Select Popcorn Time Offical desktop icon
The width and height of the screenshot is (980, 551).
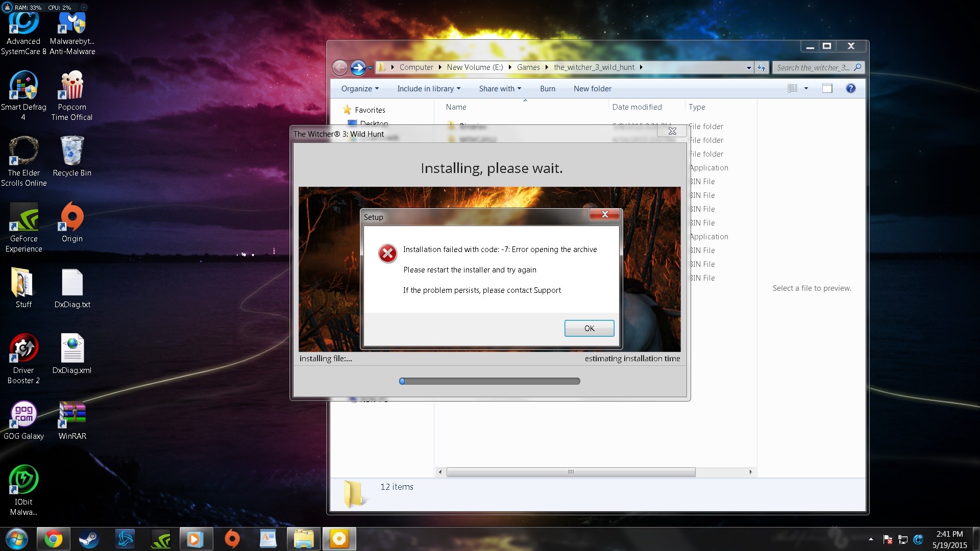(72, 96)
